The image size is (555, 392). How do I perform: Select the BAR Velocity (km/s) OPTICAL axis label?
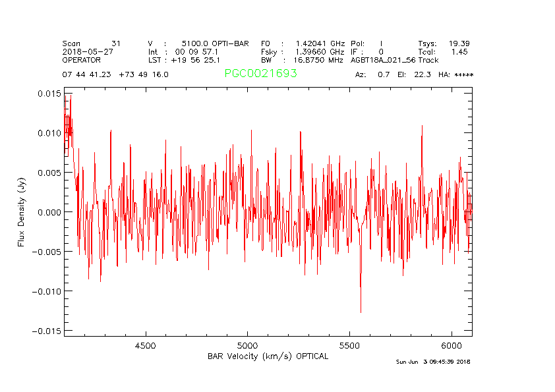click(268, 356)
